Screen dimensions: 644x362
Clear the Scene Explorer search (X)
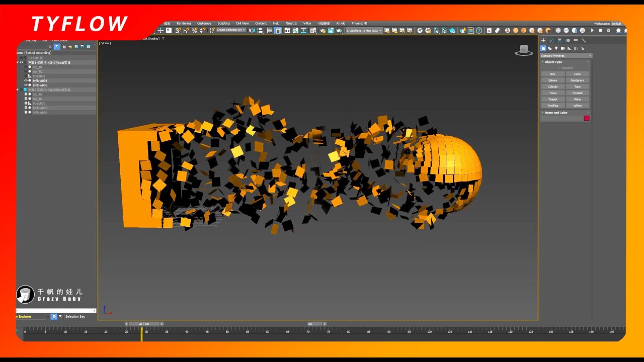[50, 47]
